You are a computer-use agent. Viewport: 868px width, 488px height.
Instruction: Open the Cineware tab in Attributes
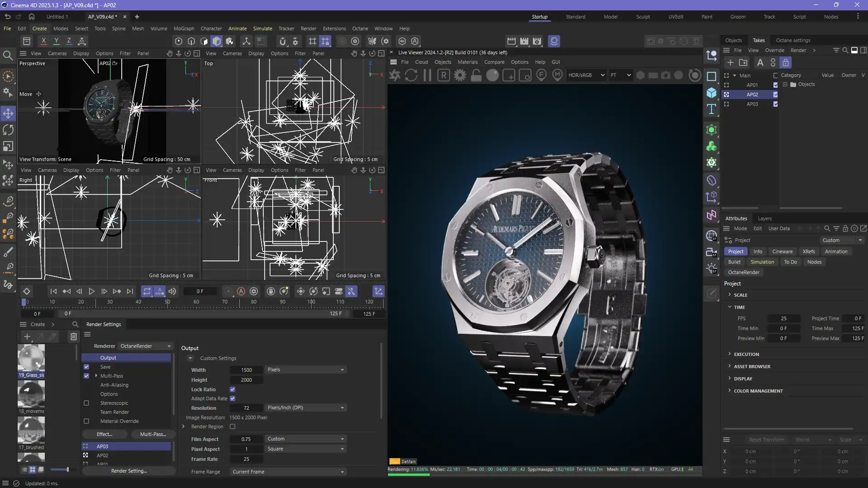pos(783,251)
